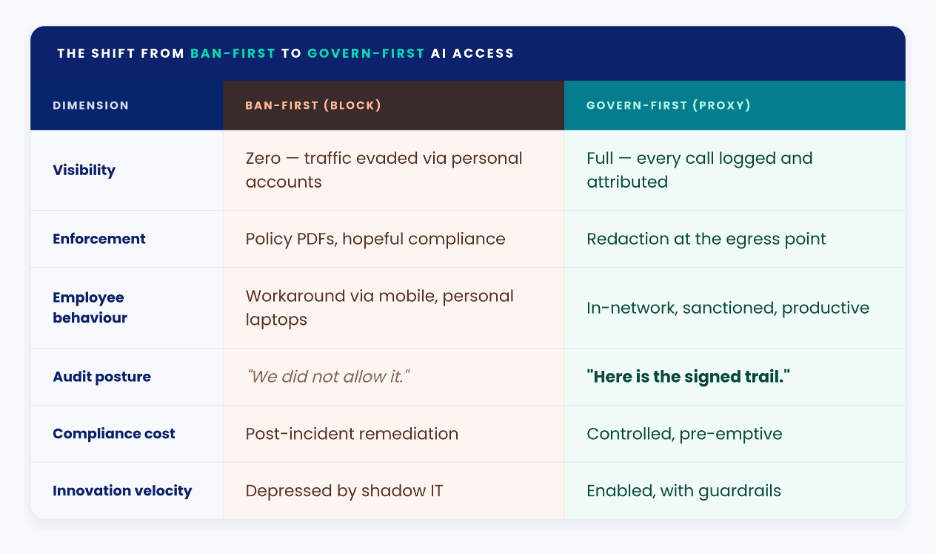This screenshot has width=936, height=554.
Task: Select the Visibility row label
Action: [84, 170]
